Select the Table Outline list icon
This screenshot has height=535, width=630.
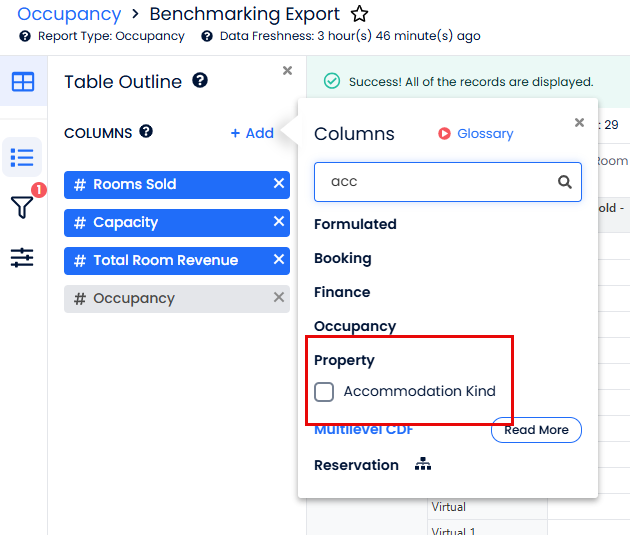22,158
